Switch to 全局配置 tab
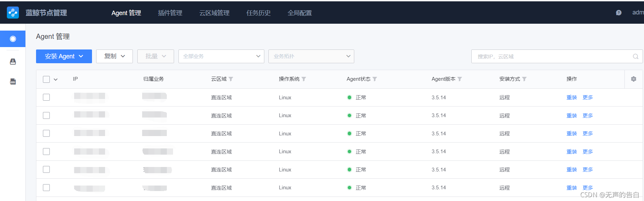Viewport: 644px width, 201px height. 300,13
